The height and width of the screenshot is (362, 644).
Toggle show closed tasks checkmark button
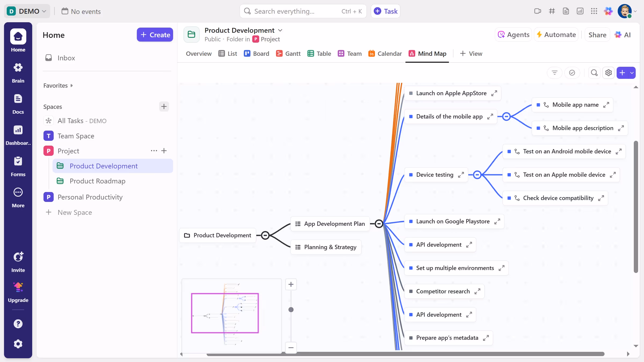tap(572, 73)
